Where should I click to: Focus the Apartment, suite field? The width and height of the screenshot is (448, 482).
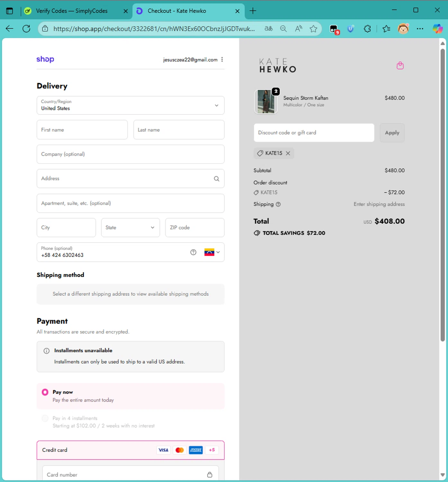130,203
